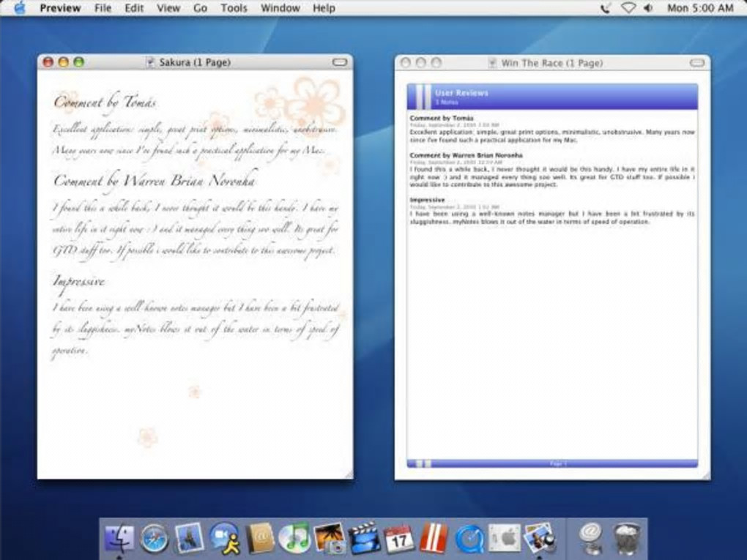747x560 pixels.
Task: Click cursive heading Comment by Tomás in Sakura
Action: pos(105,102)
